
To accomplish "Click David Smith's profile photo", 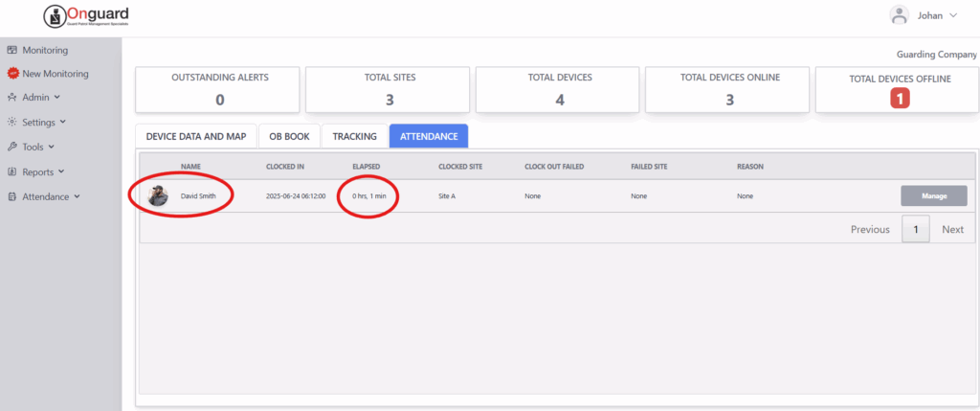I will coord(158,195).
